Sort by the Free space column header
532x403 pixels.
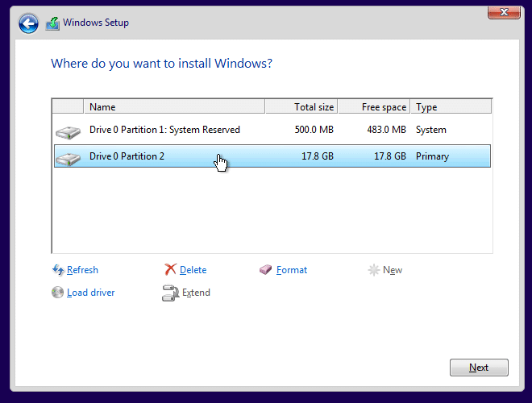coord(374,107)
